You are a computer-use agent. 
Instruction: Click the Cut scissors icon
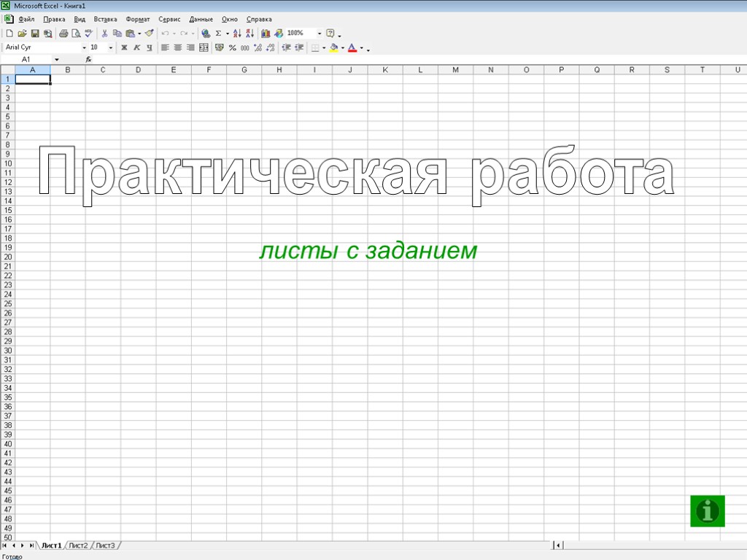pyautogui.click(x=104, y=34)
